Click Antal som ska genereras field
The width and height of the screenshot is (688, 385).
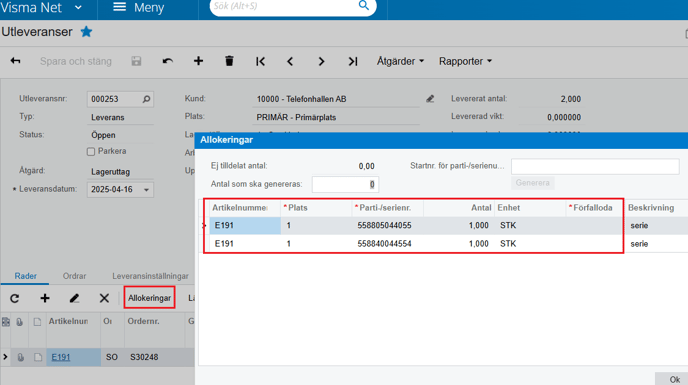coord(345,184)
